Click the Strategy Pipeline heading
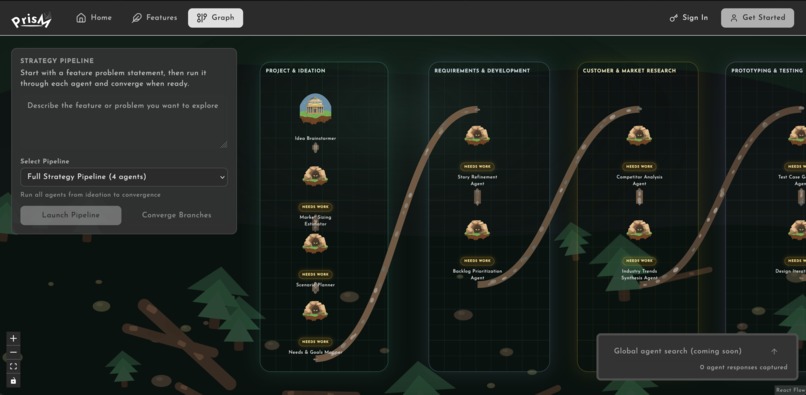This screenshot has width=806, height=395. click(x=57, y=61)
